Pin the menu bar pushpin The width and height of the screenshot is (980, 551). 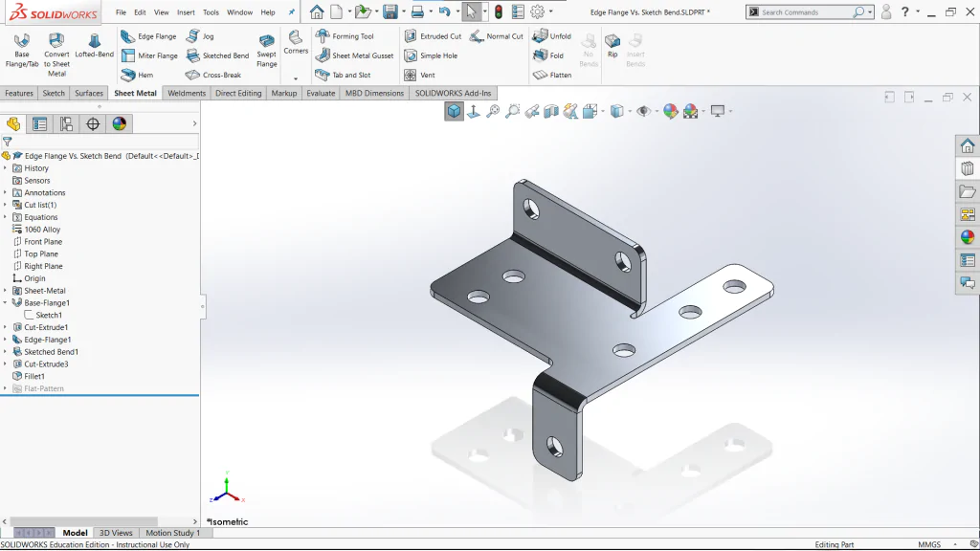291,11
